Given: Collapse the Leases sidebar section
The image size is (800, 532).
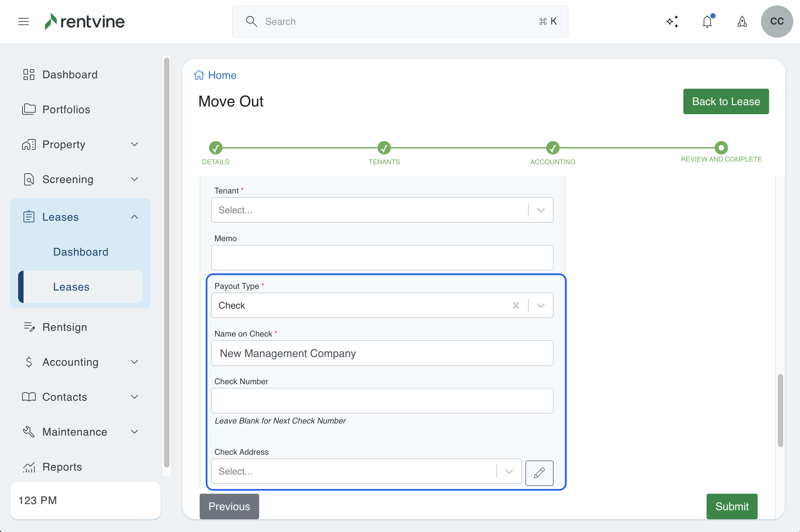Looking at the screenshot, I should [x=134, y=217].
